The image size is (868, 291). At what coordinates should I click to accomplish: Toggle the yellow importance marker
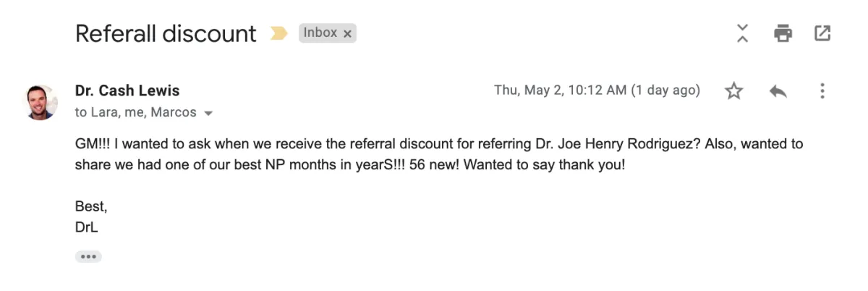coord(278,33)
